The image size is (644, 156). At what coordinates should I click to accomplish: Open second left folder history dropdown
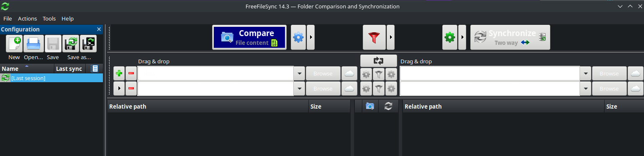pyautogui.click(x=299, y=88)
